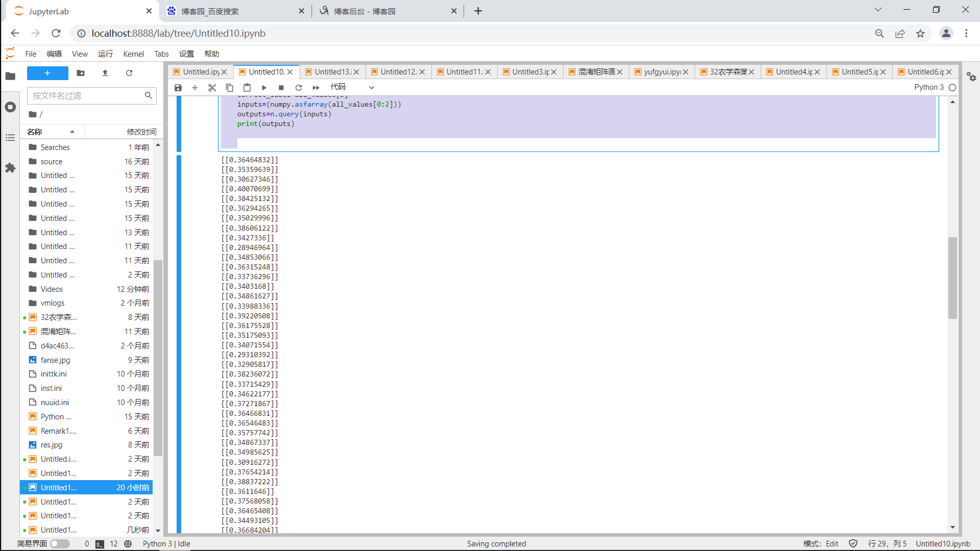Image resolution: width=980 pixels, height=551 pixels.
Task: Cut selected cell with scissors icon
Action: click(212, 88)
